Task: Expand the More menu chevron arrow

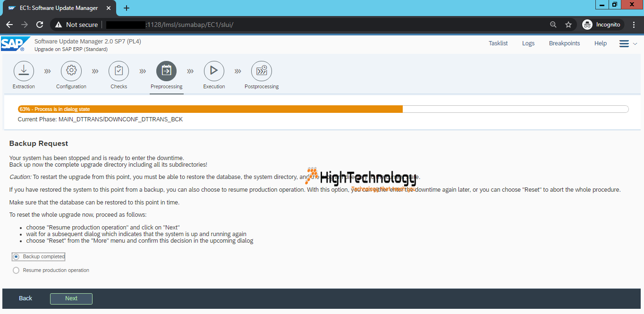Action: (635, 43)
